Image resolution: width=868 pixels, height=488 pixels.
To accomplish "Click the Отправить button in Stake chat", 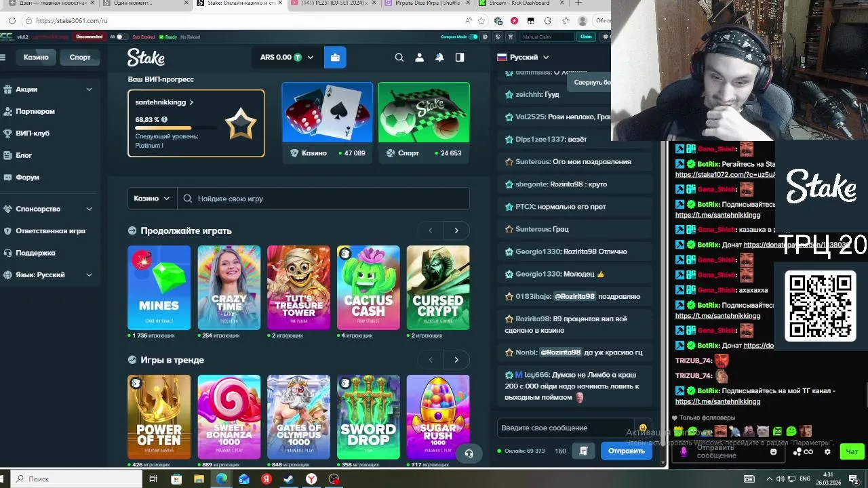I will pos(626,451).
